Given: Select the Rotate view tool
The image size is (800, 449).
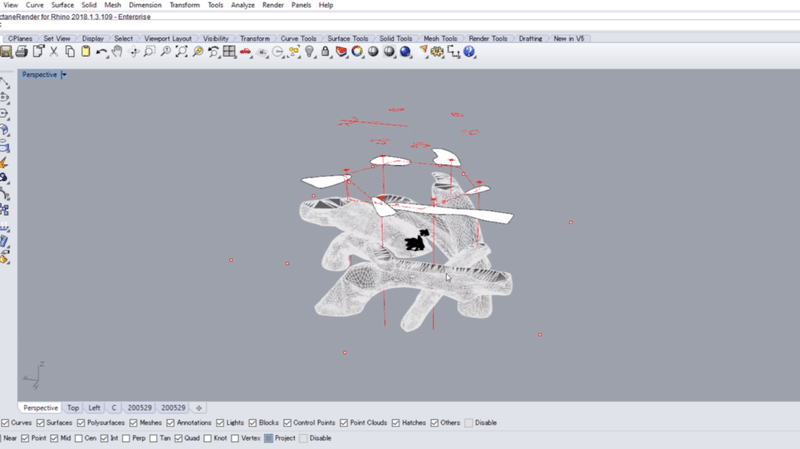Looking at the screenshot, I should (134, 52).
